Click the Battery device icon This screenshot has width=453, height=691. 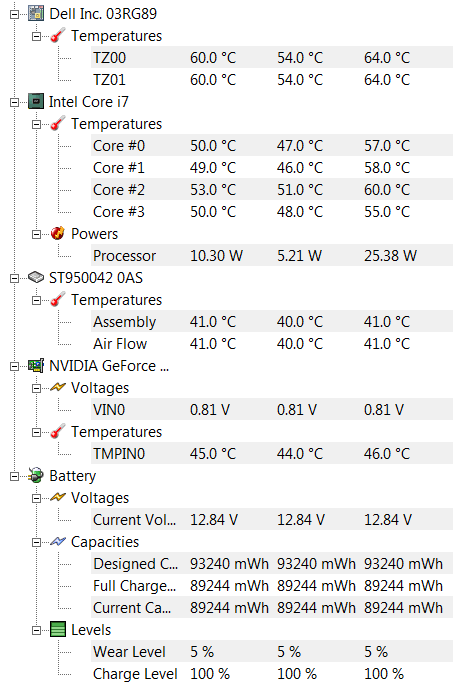[x=36, y=476]
